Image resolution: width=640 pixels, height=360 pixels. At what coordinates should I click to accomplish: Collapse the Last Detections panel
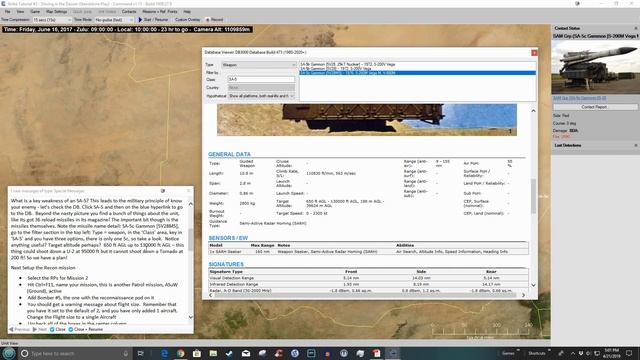point(636,145)
